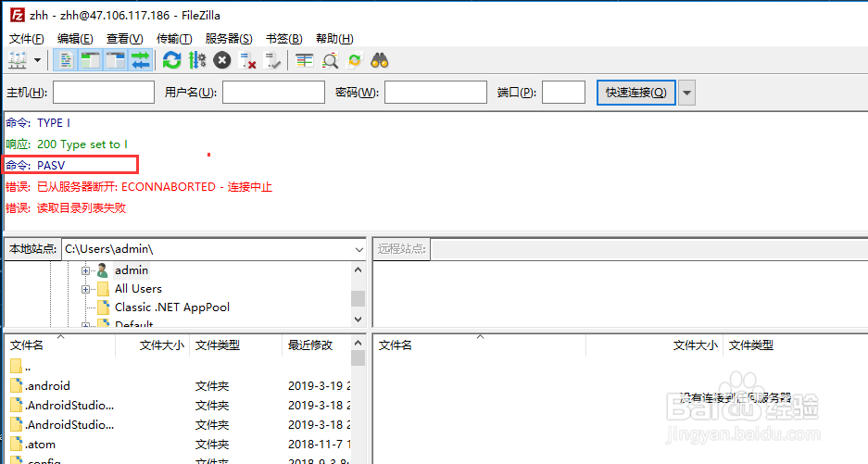
Task: Click the 命令: PASV log line
Action: 35,165
